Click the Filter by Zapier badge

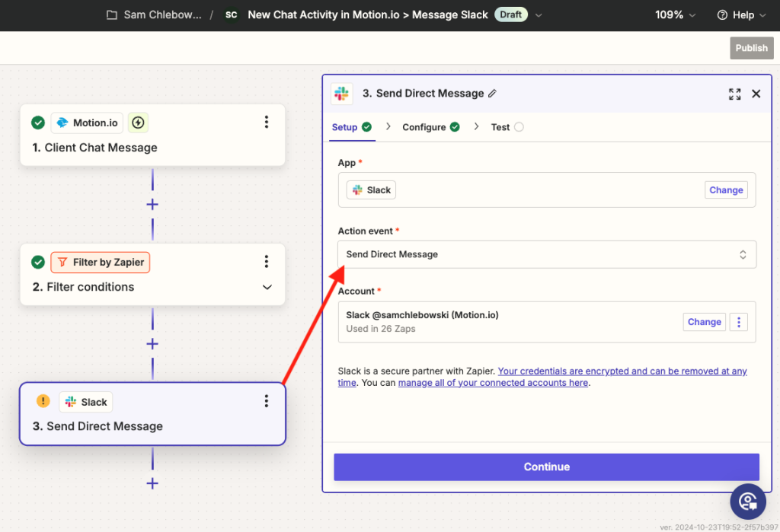tap(100, 262)
